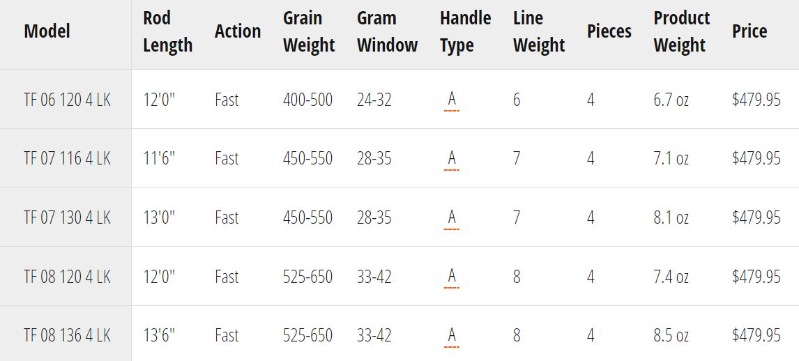Open Handle Type A link for TF 08 136 4 LK
The width and height of the screenshot is (799, 361).
click(451, 336)
